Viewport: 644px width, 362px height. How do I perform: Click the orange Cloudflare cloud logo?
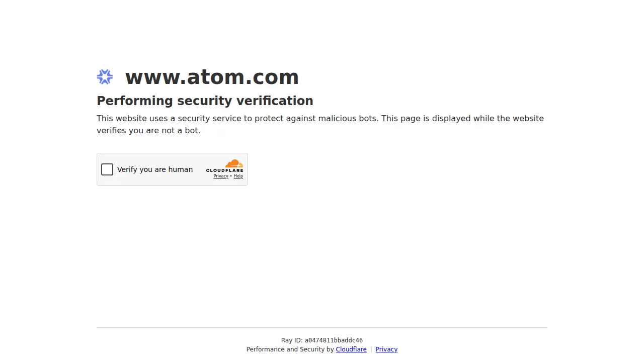(234, 163)
